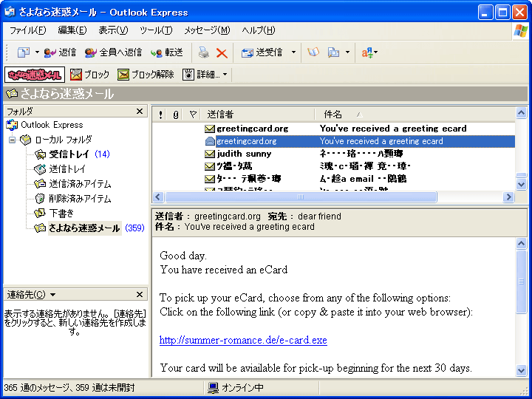
Task: Click the 全員へ返信 reply all button
Action: coord(113,52)
